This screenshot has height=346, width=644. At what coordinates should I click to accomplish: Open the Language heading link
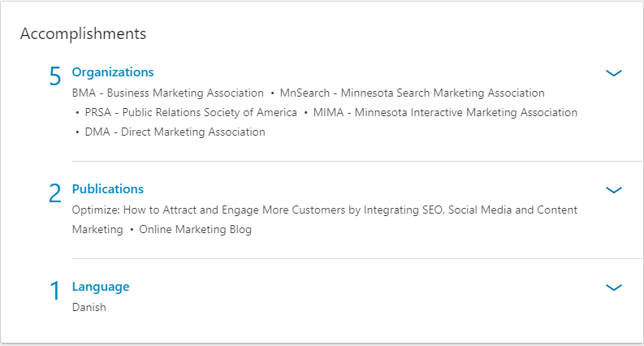click(101, 287)
